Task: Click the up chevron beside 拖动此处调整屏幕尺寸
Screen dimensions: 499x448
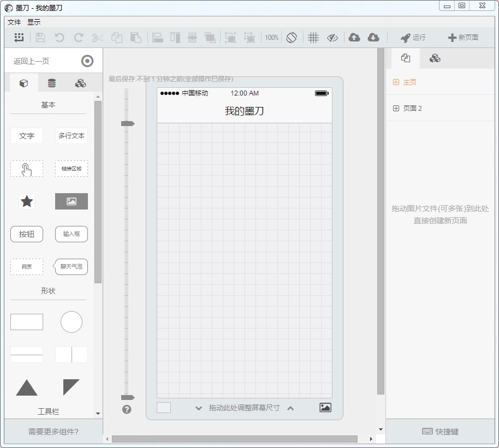Action: click(x=290, y=408)
